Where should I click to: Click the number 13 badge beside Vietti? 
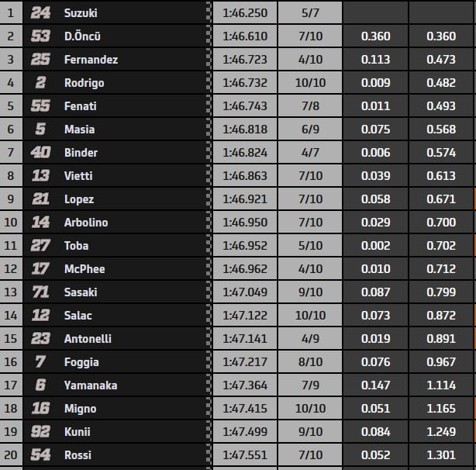40,176
